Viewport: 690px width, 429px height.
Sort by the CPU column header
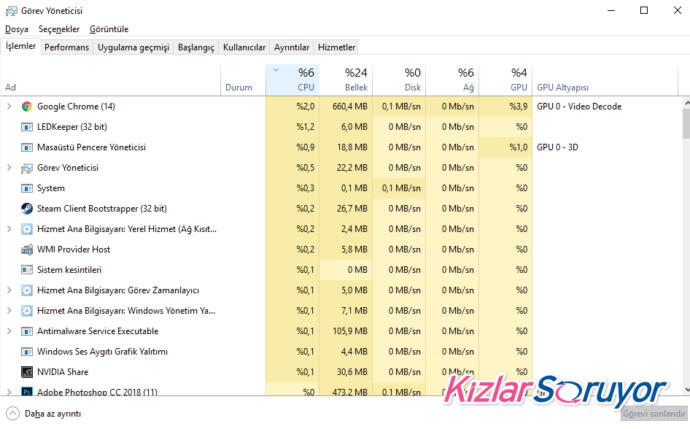click(292, 80)
